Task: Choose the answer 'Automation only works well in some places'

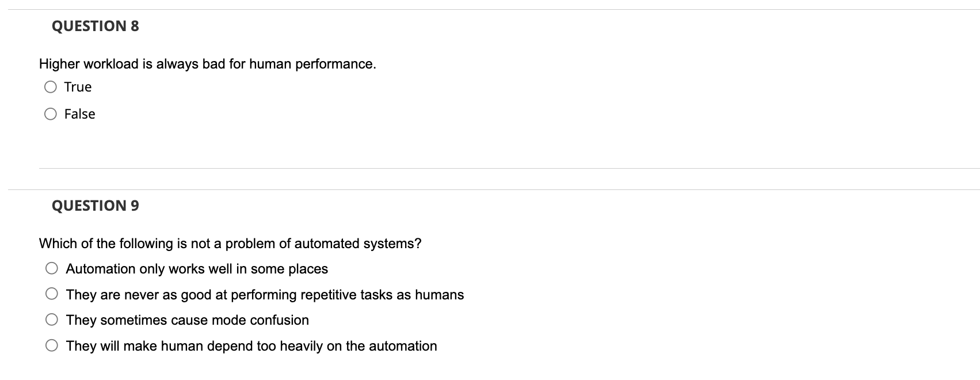Action: 51,267
